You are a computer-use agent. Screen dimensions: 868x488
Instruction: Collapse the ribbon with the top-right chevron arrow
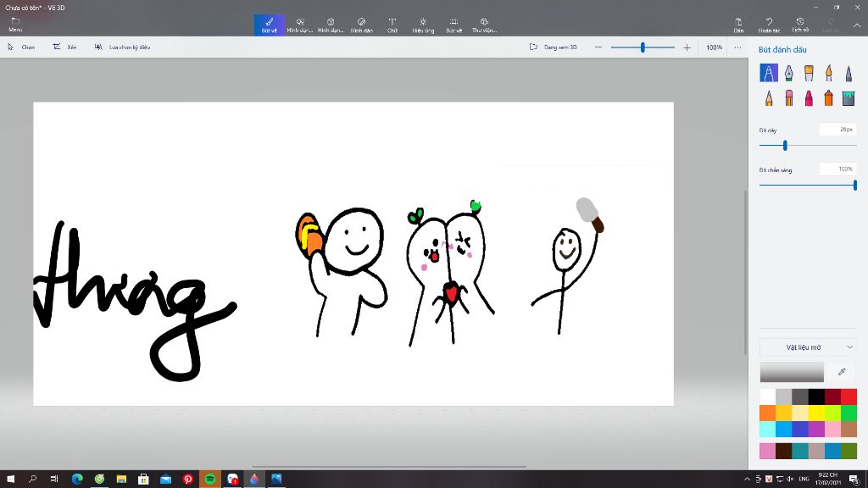point(856,25)
